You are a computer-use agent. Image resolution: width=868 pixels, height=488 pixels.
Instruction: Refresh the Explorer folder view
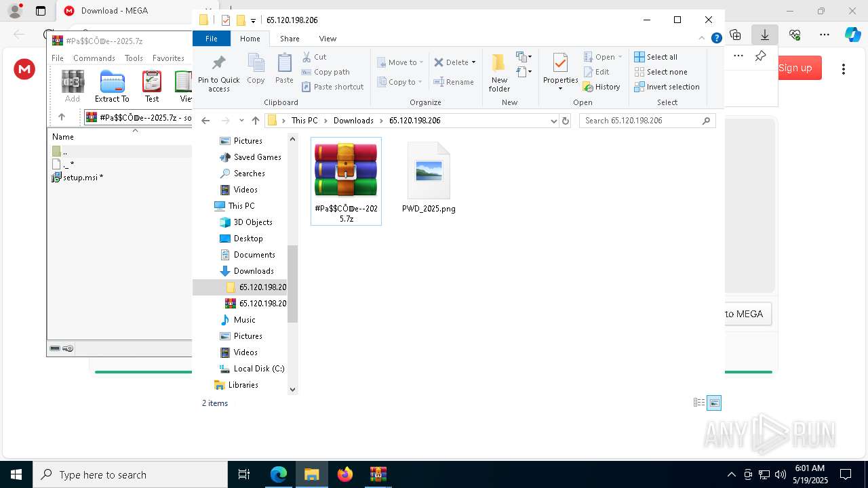[566, 121]
